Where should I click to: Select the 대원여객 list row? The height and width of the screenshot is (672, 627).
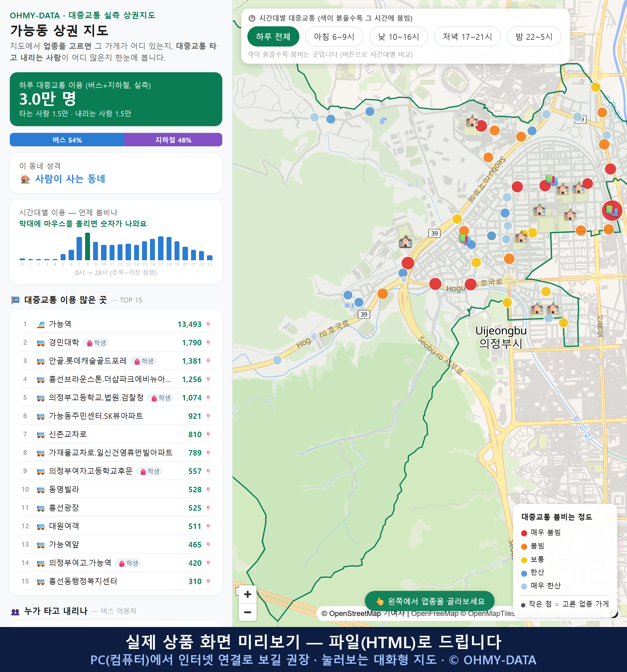click(x=116, y=526)
